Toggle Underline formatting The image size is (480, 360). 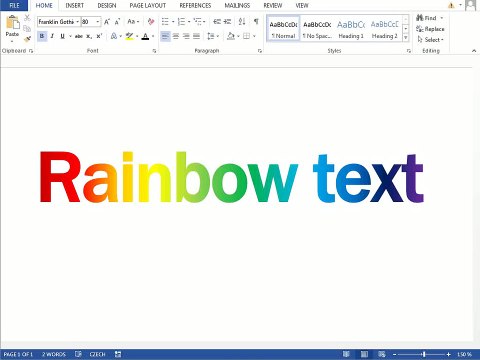pyautogui.click(x=62, y=36)
